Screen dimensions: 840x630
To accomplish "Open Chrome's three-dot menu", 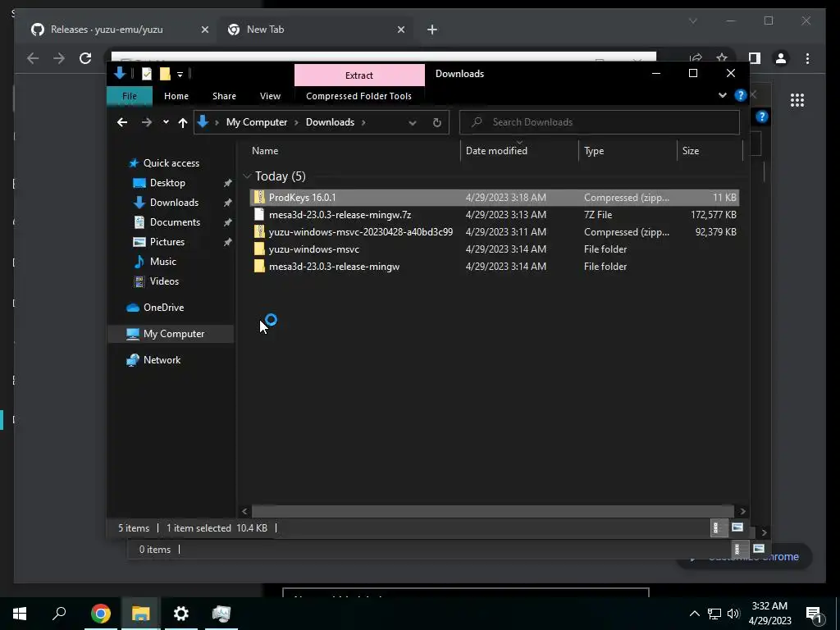I will (807, 58).
